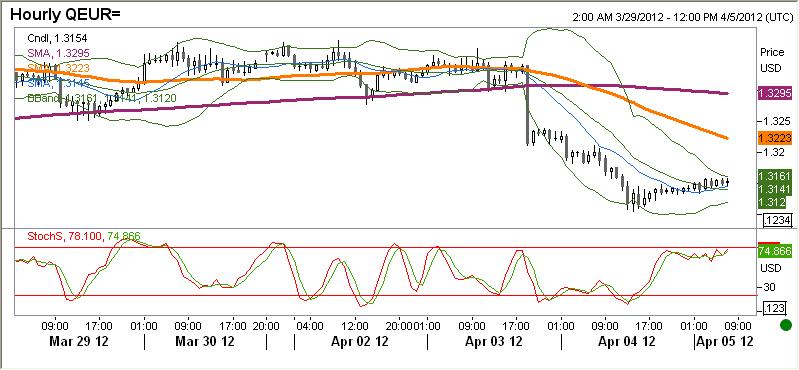
Task: Click the green 1.3161 price tag
Action: coord(775,176)
